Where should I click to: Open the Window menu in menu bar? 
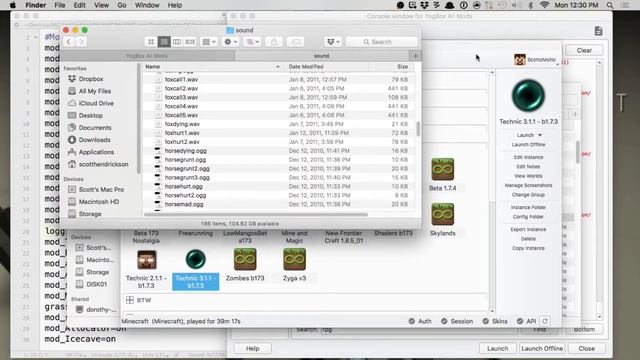(x=147, y=5)
